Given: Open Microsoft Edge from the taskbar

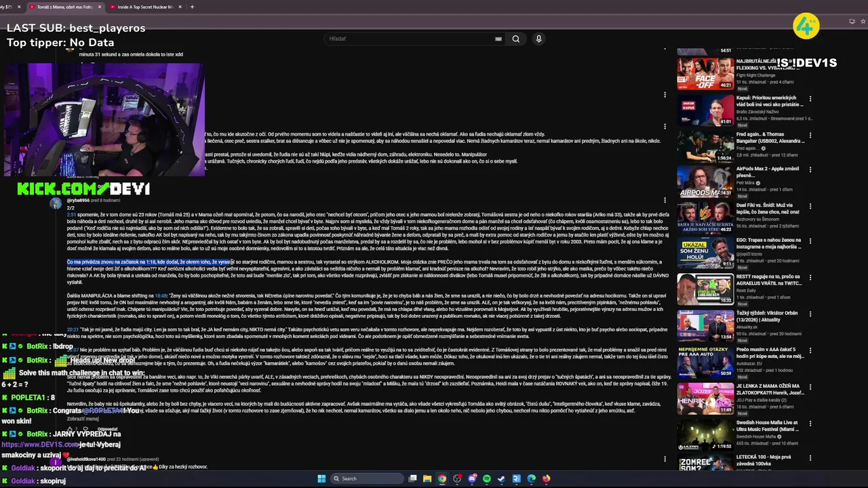Looking at the screenshot, I should (x=532, y=479).
